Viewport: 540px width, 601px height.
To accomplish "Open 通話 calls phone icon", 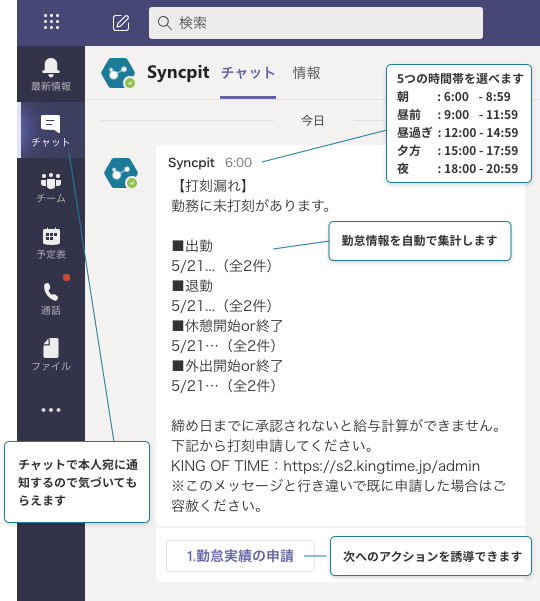I will pos(51,299).
